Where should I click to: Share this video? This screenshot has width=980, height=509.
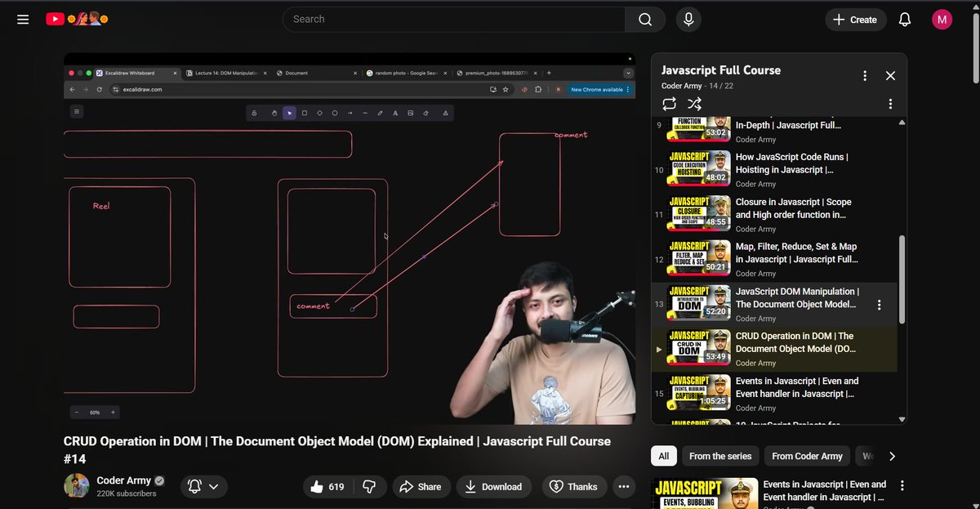pyautogui.click(x=421, y=486)
